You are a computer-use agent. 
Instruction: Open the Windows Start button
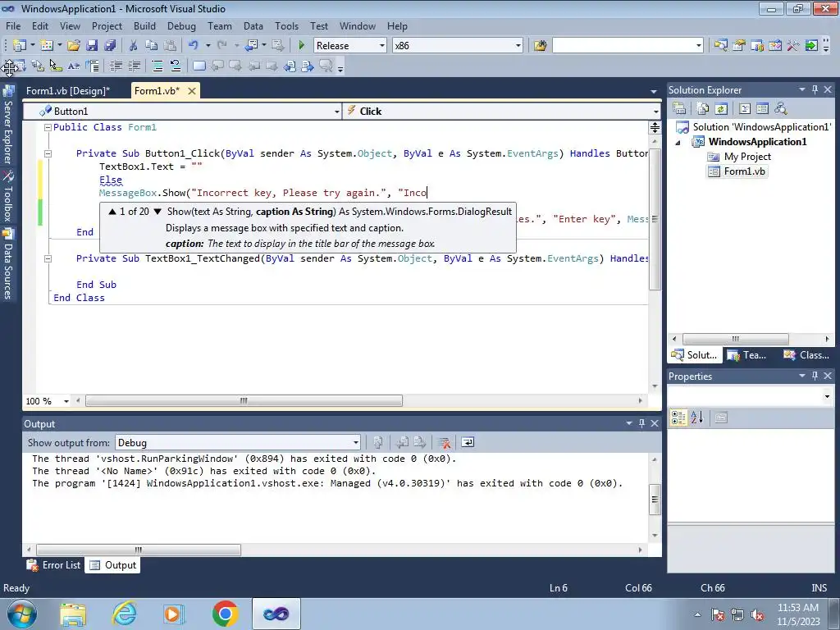click(21, 614)
